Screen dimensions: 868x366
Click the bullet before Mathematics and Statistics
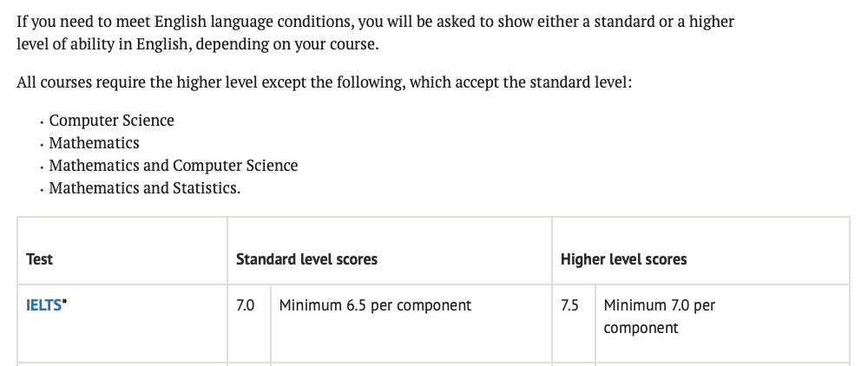pyautogui.click(x=42, y=190)
